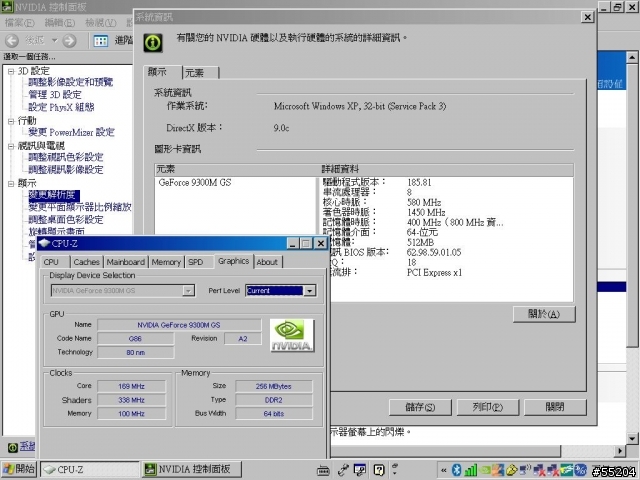
Task: Click the scroll down arrow in NVIDIA panel
Action: tap(632, 439)
